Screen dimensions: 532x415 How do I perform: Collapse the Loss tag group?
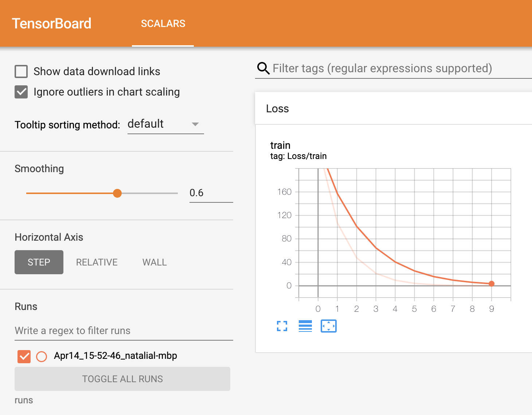tap(277, 108)
